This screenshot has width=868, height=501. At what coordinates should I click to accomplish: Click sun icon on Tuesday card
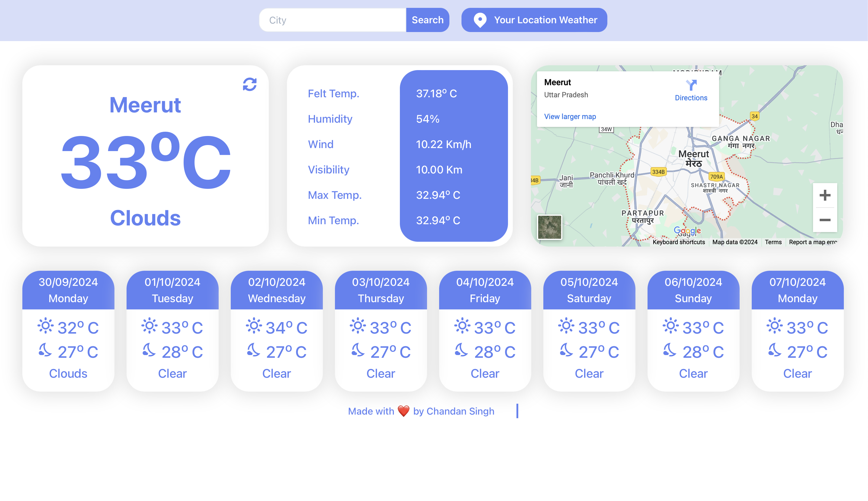coord(149,325)
